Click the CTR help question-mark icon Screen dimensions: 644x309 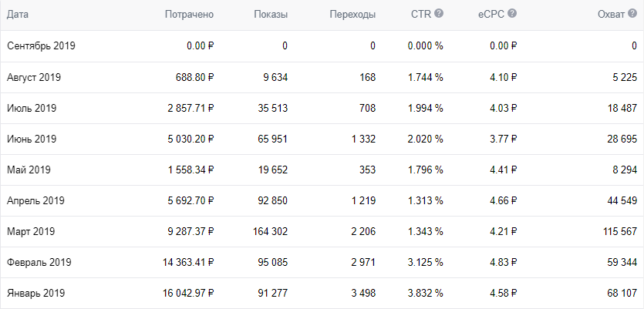[x=439, y=14]
